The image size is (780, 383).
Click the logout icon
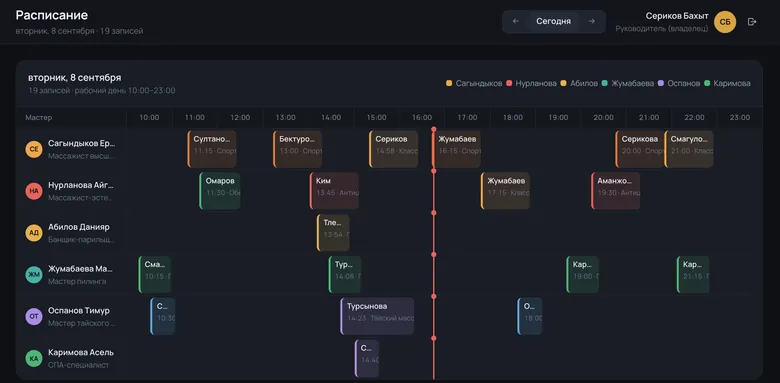tap(752, 22)
